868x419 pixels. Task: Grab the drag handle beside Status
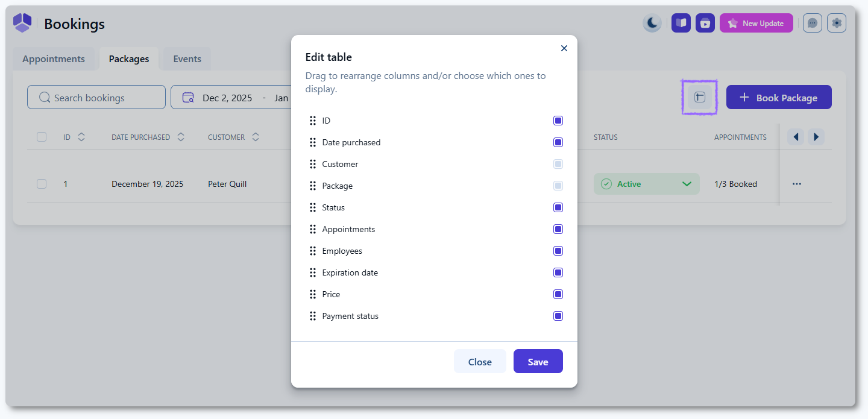pos(312,207)
